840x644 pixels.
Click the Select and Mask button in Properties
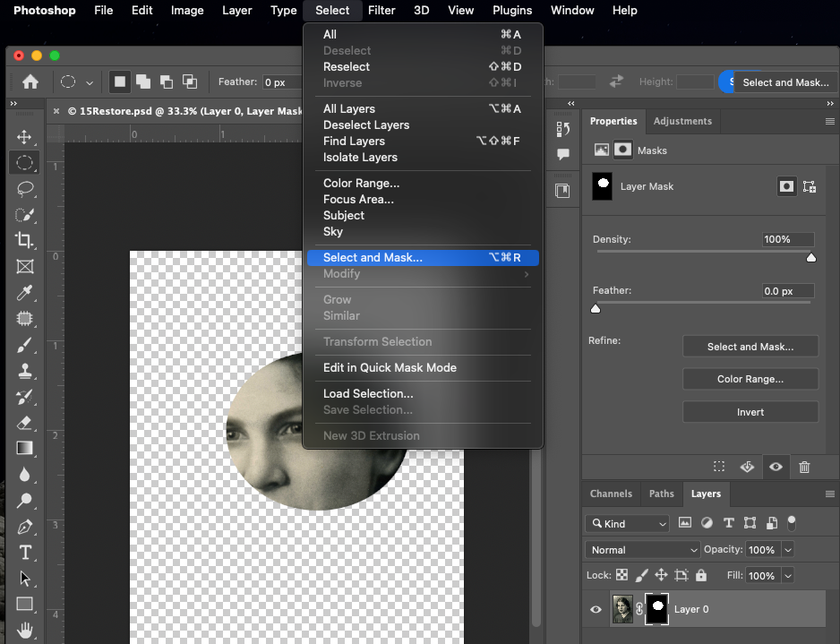pos(750,347)
